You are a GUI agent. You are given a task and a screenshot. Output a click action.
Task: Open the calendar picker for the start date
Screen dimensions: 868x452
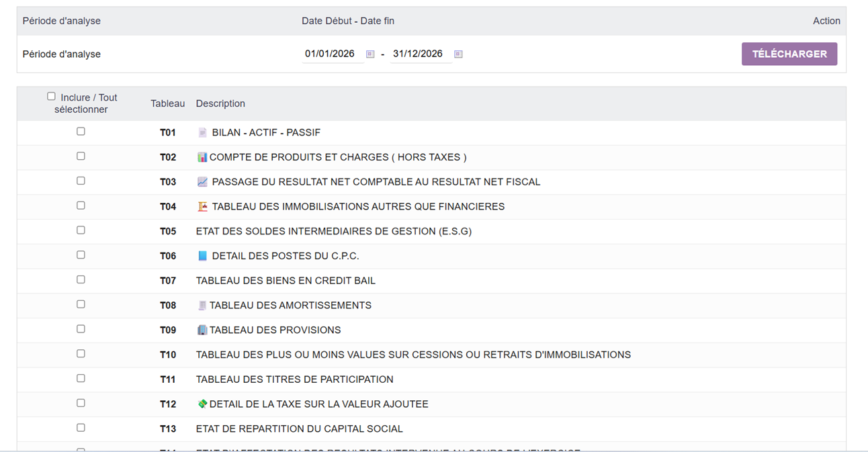click(x=370, y=53)
